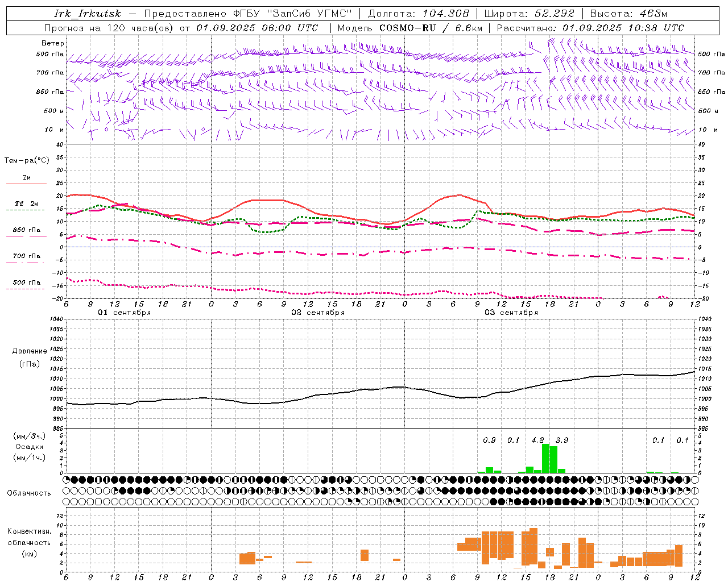The image size is (728, 582).
Task: Click the '02 сентября' date label
Action: coord(318,313)
